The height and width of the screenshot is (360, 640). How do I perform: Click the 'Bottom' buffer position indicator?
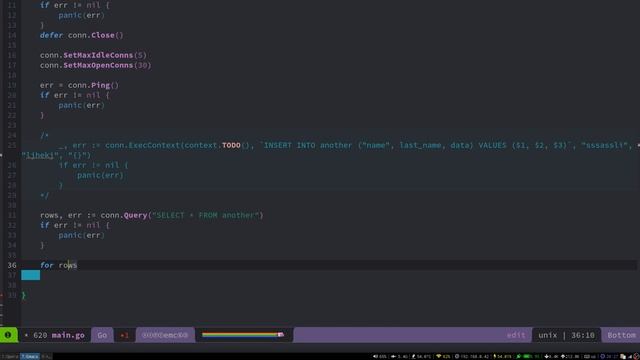[621, 335]
